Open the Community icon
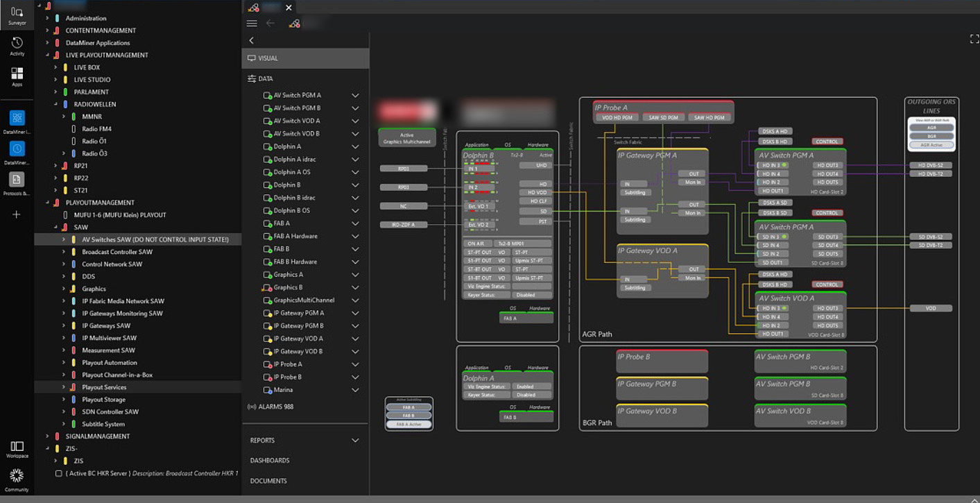980x503 pixels. (x=17, y=479)
